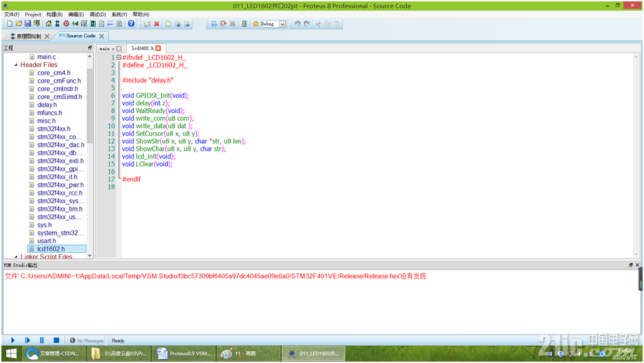Select sys.h in the project tree

44,225
